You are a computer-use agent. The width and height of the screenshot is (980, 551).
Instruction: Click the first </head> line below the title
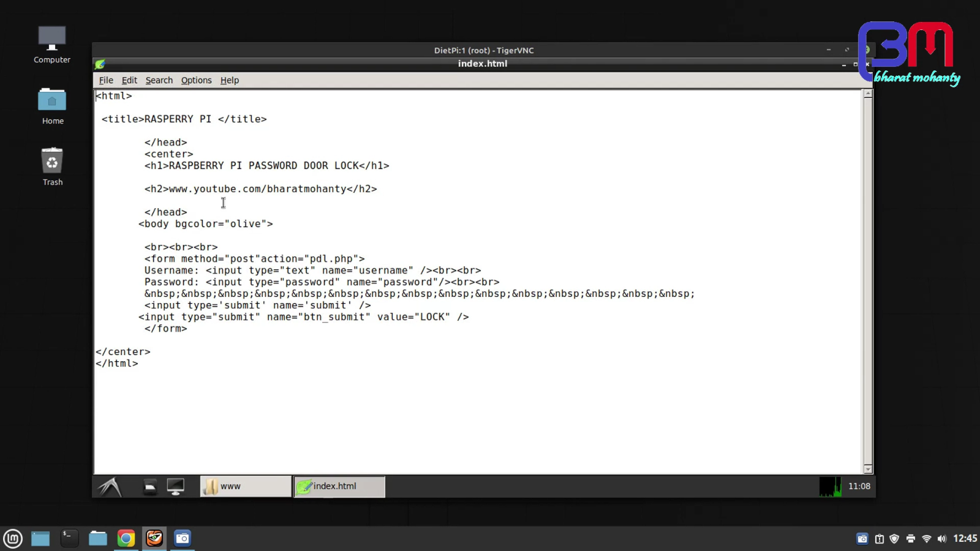tap(166, 143)
